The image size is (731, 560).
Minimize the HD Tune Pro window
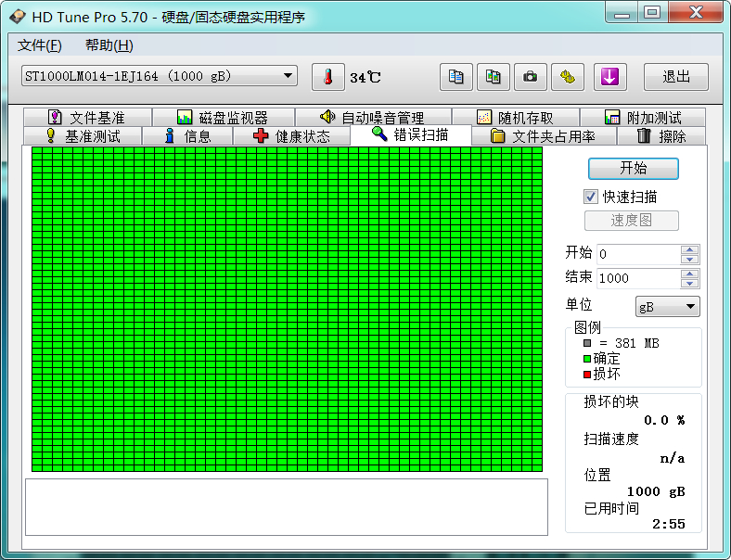coord(622,13)
